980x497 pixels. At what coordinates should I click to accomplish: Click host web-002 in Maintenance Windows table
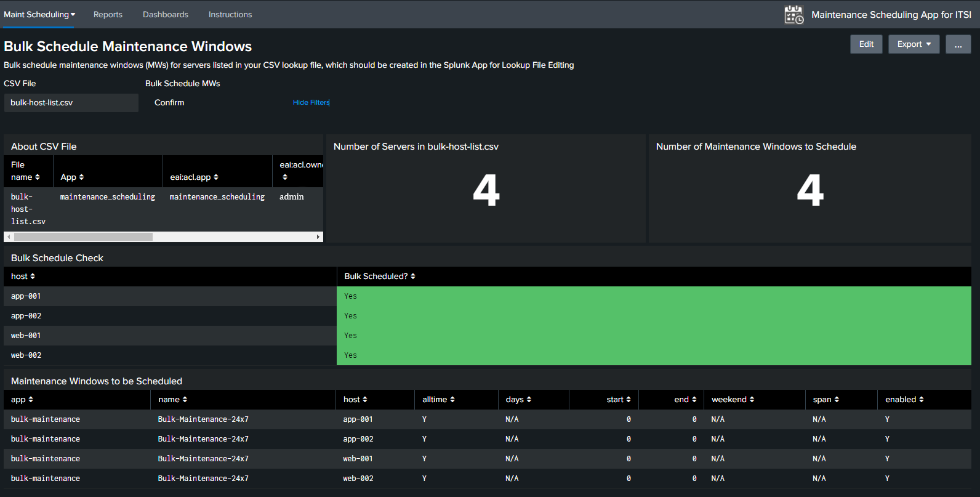coord(358,479)
